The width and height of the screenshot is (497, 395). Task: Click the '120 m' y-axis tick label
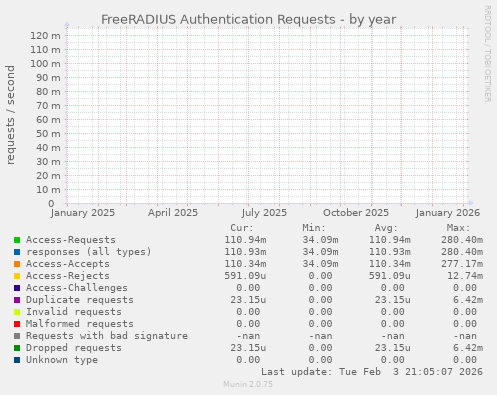(45, 36)
